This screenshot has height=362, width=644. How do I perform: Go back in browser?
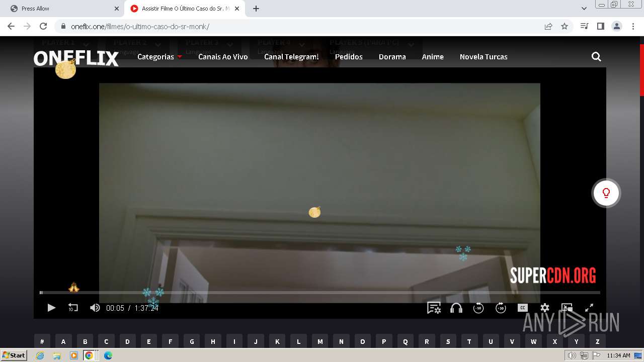click(11, 26)
